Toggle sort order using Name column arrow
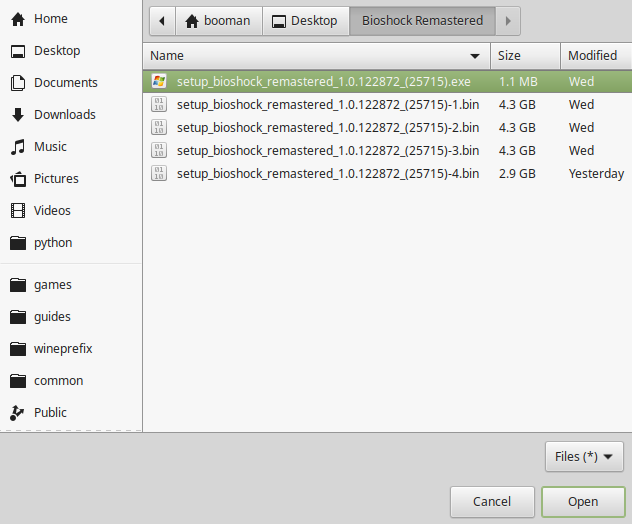Image resolution: width=632 pixels, height=524 pixels. point(475,56)
